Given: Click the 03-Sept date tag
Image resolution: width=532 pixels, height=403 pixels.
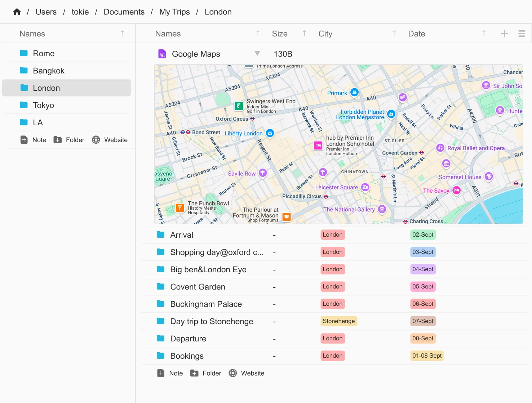Looking at the screenshot, I should click(423, 252).
